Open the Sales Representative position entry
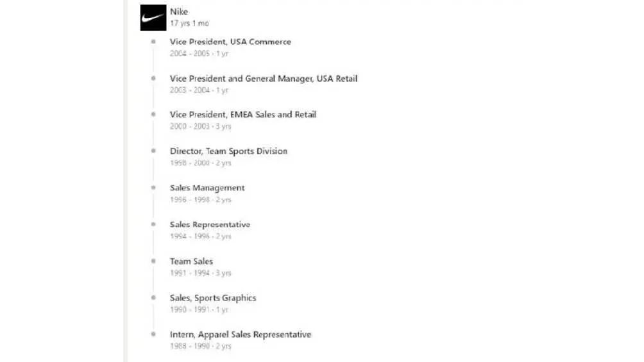644x362 pixels. [x=210, y=224]
